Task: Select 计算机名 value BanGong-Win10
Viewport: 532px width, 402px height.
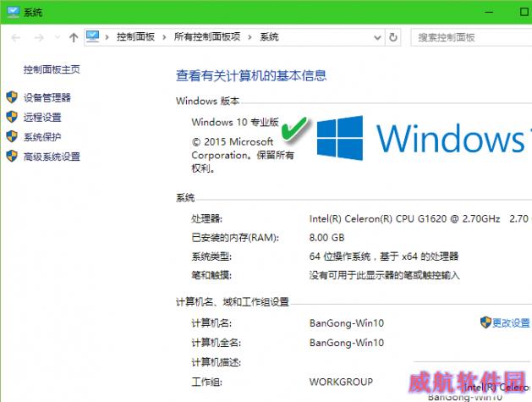Action: point(347,323)
